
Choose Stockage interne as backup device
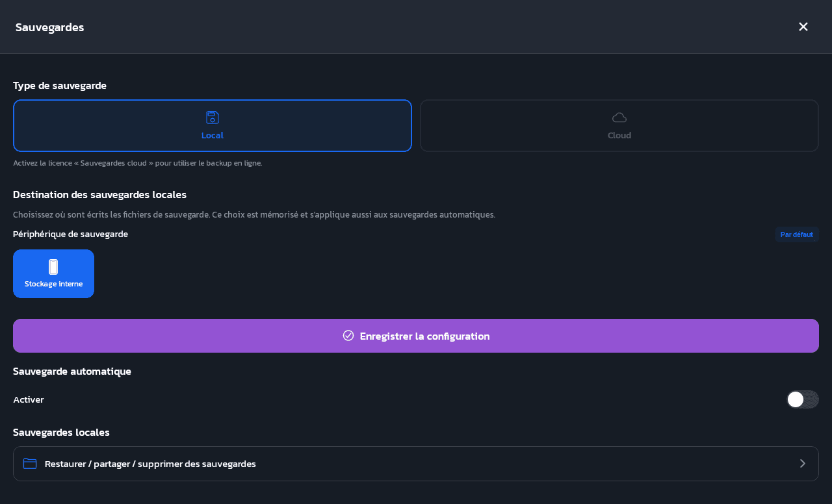coord(53,273)
